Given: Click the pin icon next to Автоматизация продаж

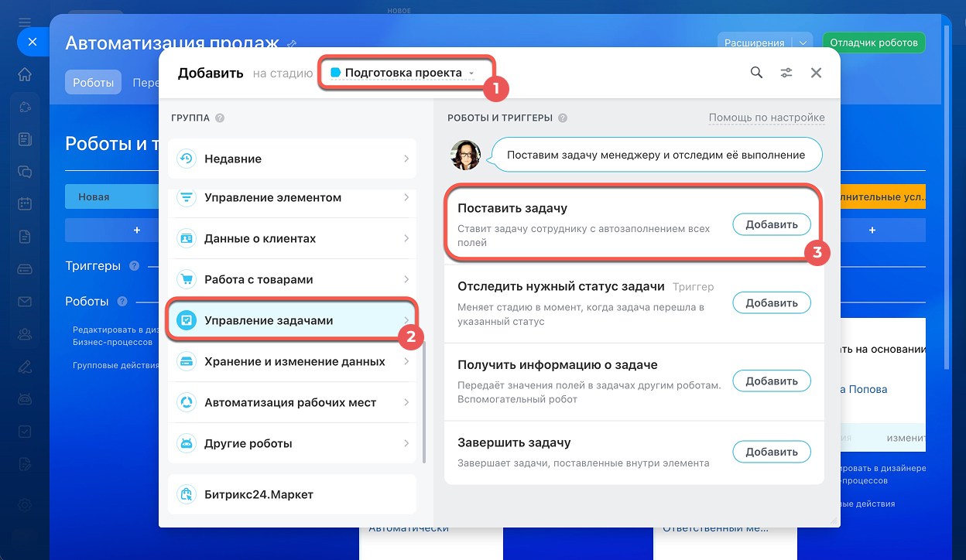Looking at the screenshot, I should [x=292, y=44].
